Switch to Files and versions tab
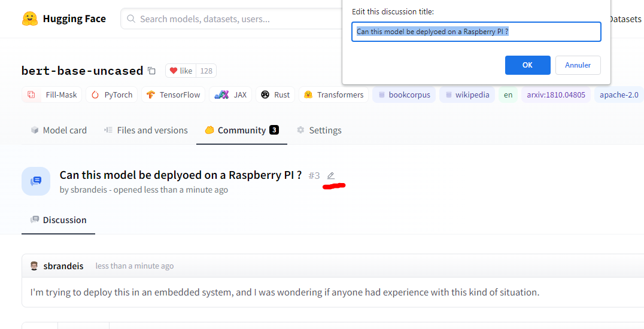Image resolution: width=644 pixels, height=329 pixels. pyautogui.click(x=145, y=130)
